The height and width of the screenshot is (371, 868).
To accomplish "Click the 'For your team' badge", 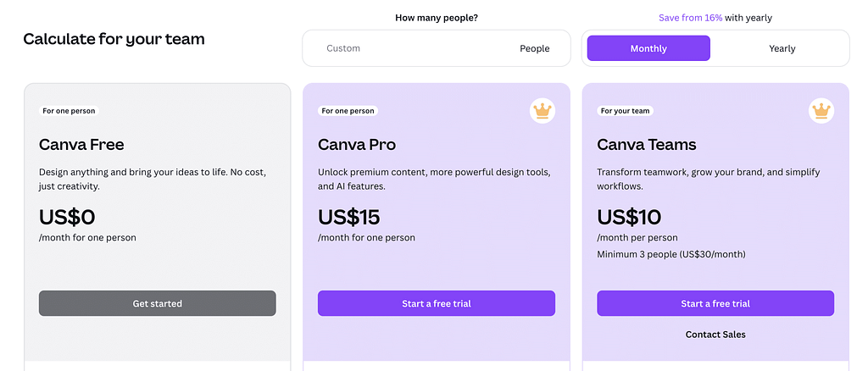I will click(625, 111).
